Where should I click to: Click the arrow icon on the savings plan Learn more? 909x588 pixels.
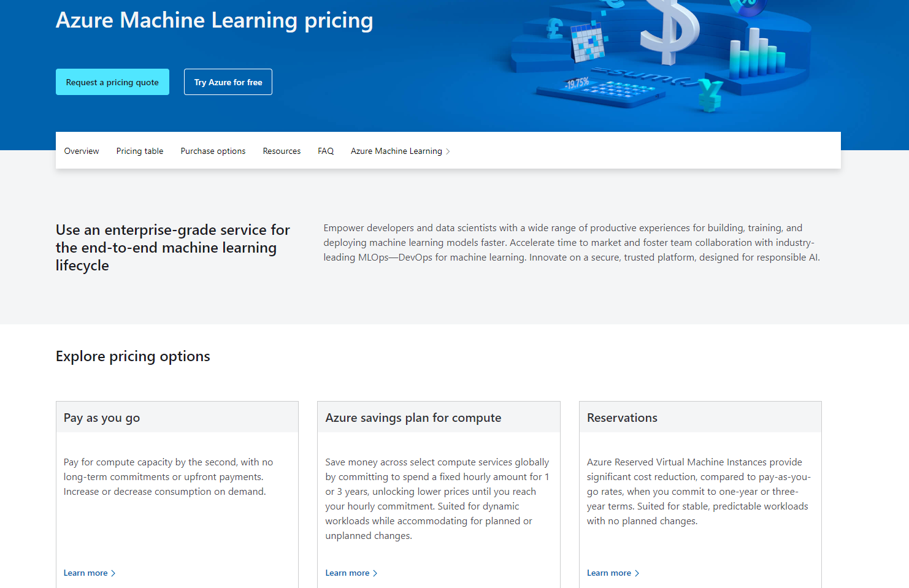click(375, 573)
